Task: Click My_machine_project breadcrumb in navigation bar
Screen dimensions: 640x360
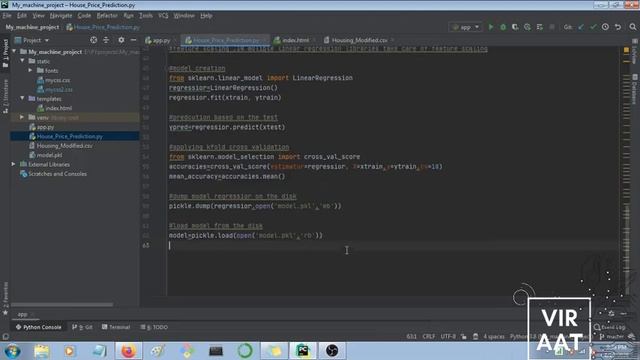Action: tap(32, 27)
